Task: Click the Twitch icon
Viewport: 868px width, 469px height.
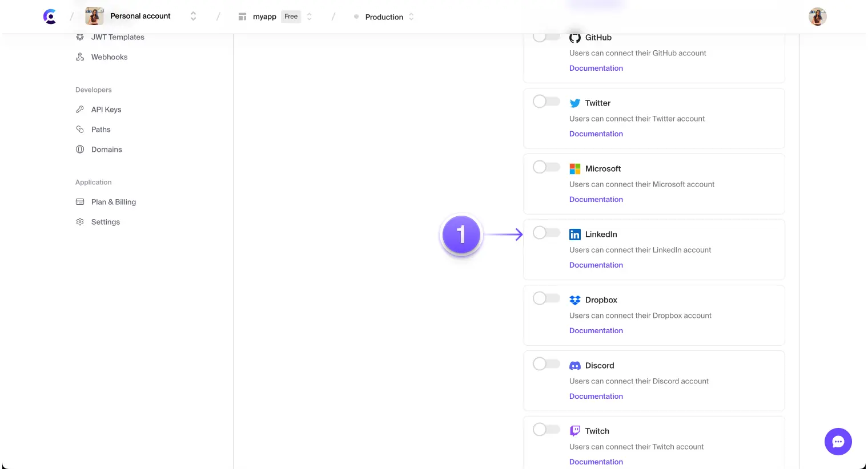Action: (x=575, y=431)
